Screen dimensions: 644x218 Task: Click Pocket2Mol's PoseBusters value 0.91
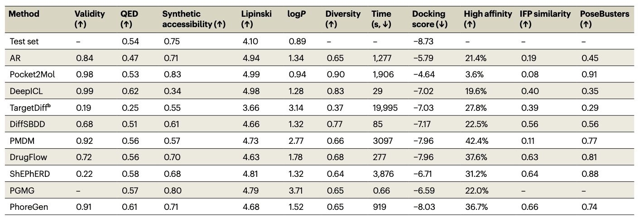point(588,75)
